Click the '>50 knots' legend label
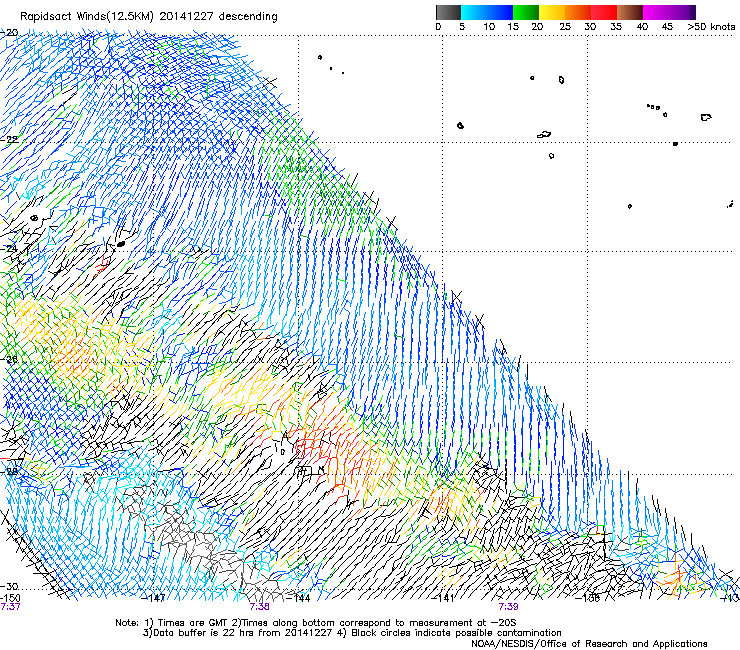 711,27
